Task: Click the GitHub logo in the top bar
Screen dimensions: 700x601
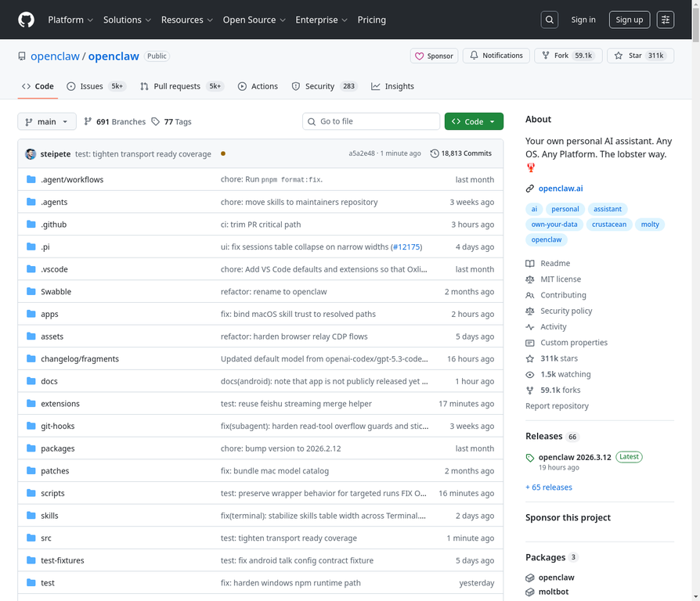Action: (25, 20)
